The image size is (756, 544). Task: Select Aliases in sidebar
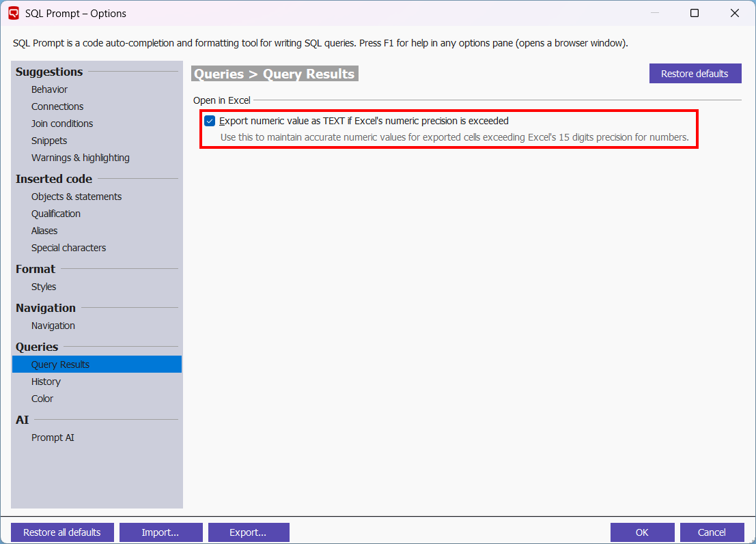tap(44, 231)
